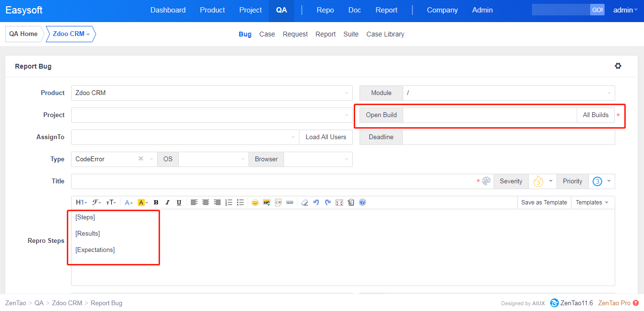Image resolution: width=644 pixels, height=311 pixels.
Task: Toggle fullscreen editor mode
Action: pos(339,203)
